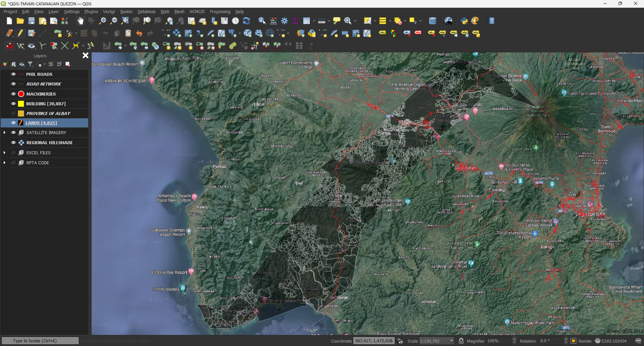644x346 pixels.
Task: Open the style manager palette icon
Action: (x=475, y=21)
